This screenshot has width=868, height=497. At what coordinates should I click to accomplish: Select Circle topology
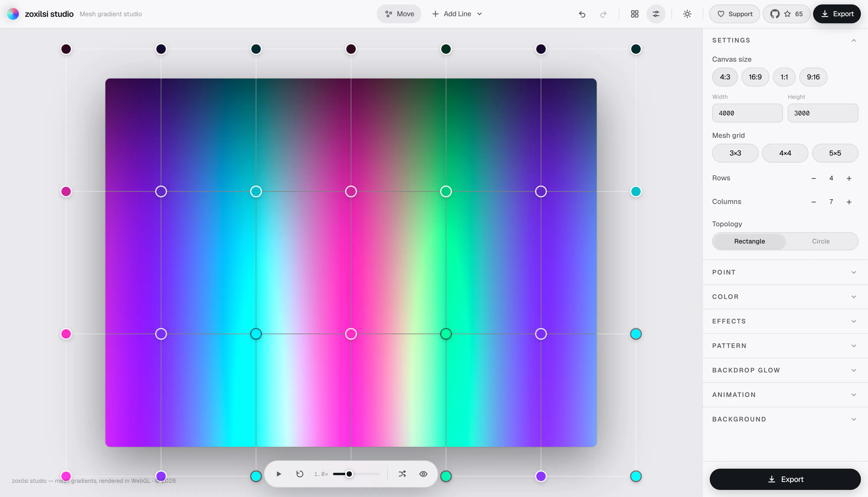(x=820, y=241)
